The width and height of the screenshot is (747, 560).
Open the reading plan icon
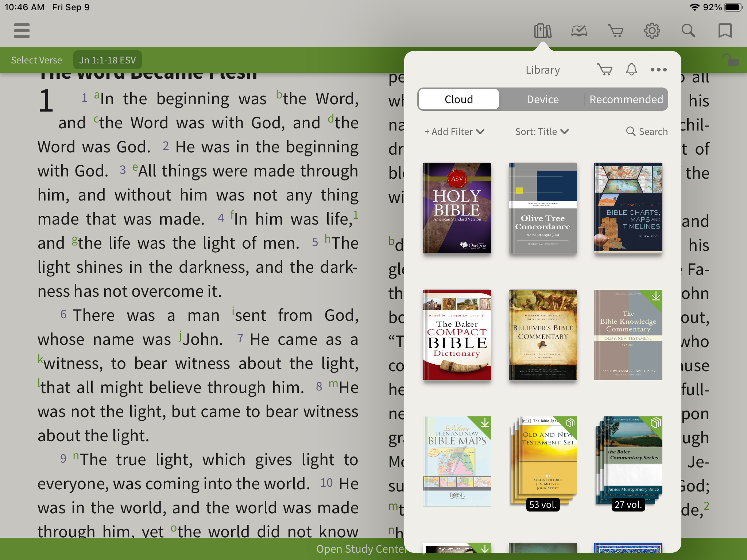[579, 31]
